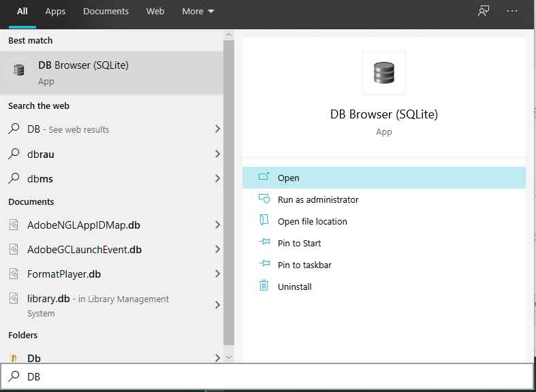
Task: Click the magnifier icon beside 'DB - See web results'
Action: (14, 129)
